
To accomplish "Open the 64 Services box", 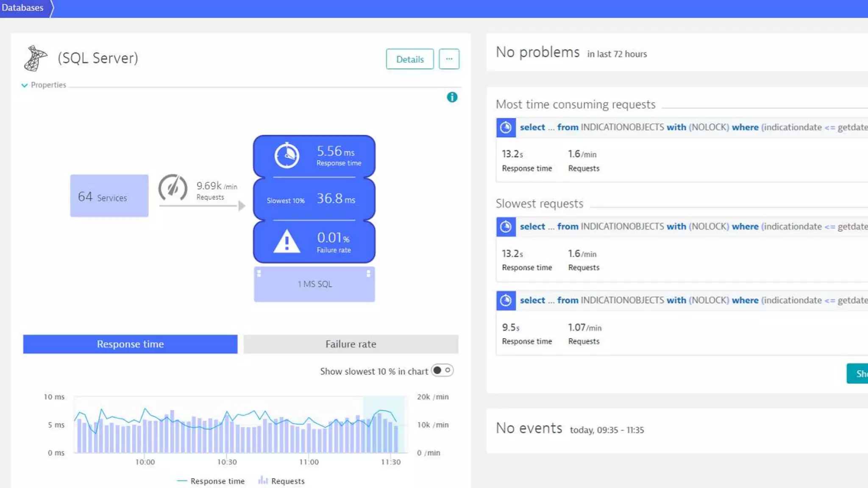I will [x=109, y=196].
